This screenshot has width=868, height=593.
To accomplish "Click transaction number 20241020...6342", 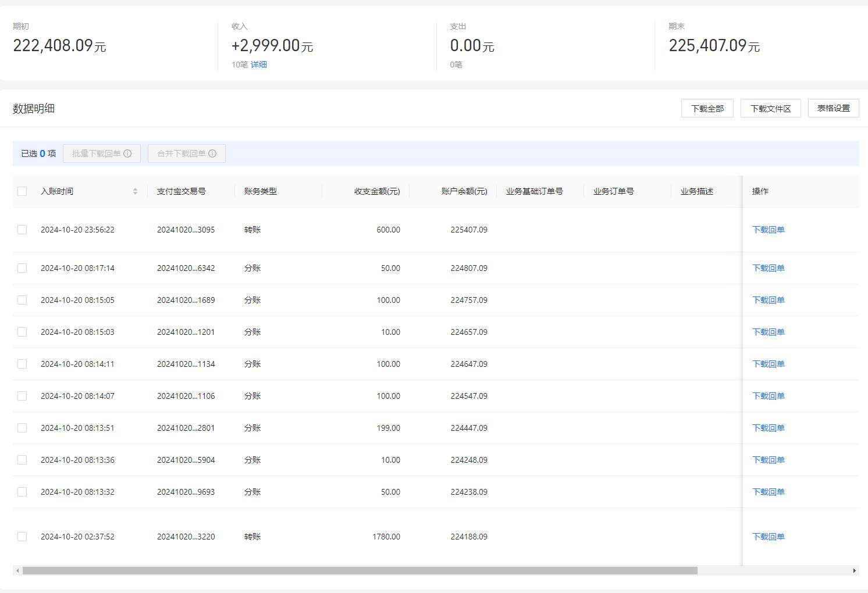I will point(186,268).
